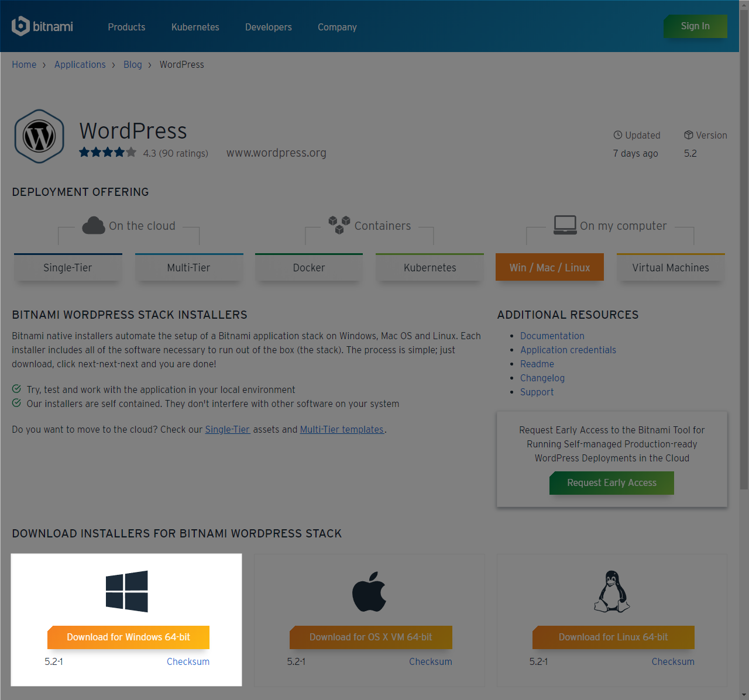Open the www.wordpress.org link

[276, 153]
